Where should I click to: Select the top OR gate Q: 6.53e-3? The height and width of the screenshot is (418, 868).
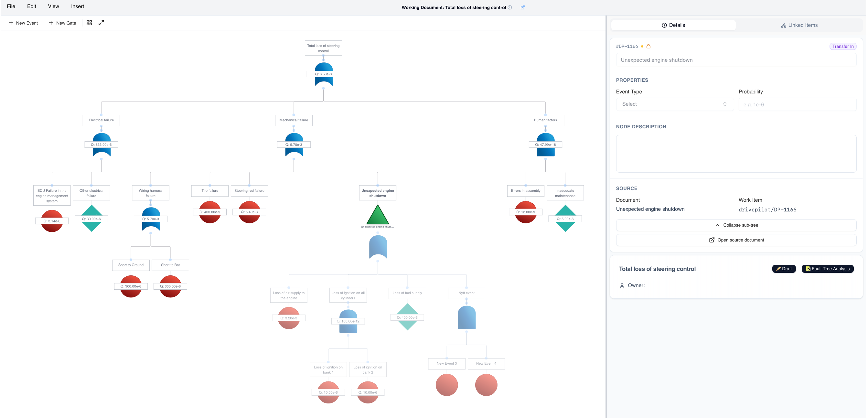[324, 74]
